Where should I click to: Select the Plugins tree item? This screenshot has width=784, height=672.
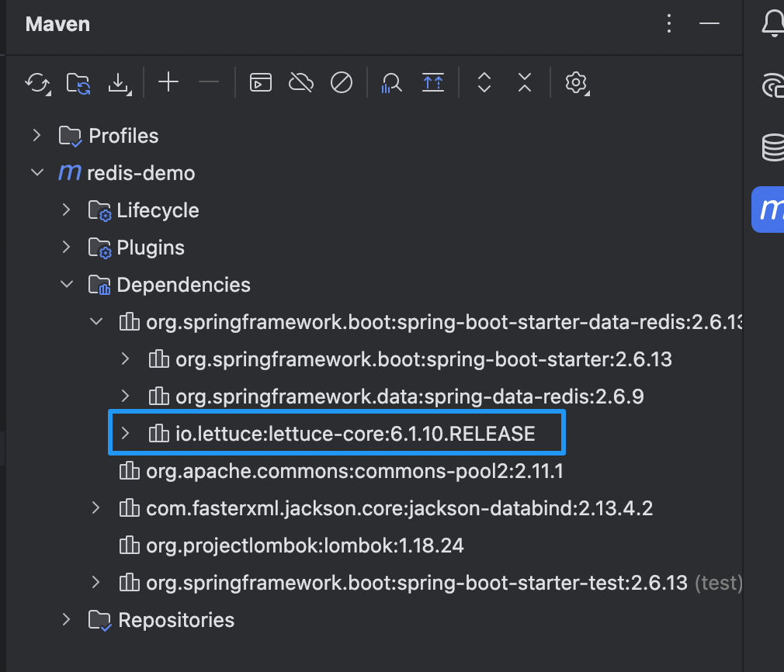coord(151,248)
